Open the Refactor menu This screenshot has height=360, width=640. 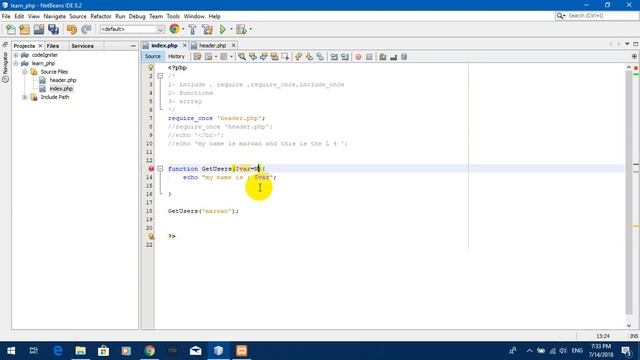coord(100,16)
